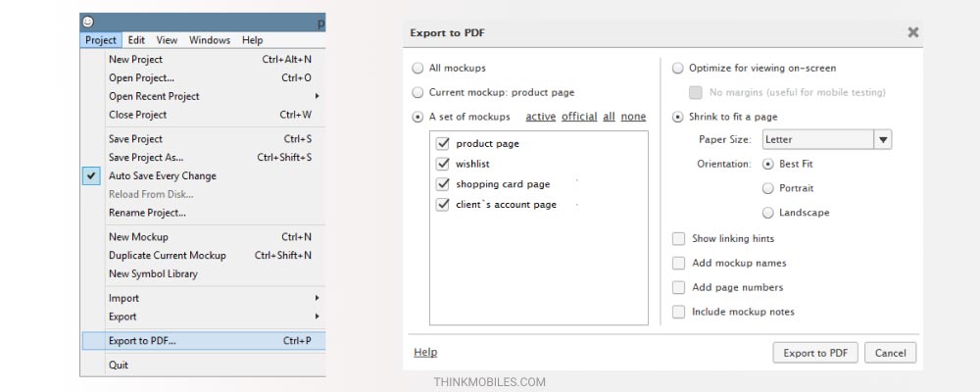Click the Letter paper size field

(818, 139)
